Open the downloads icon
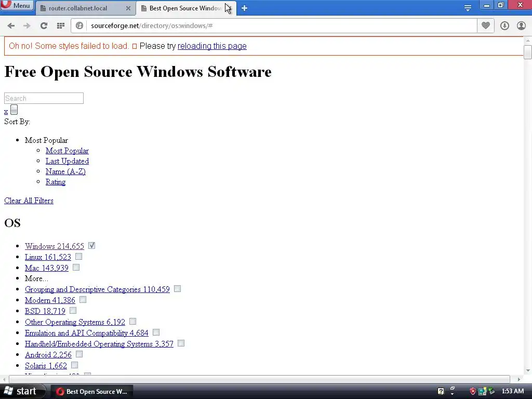Image resolution: width=532 pixels, height=399 pixels. coord(504,26)
